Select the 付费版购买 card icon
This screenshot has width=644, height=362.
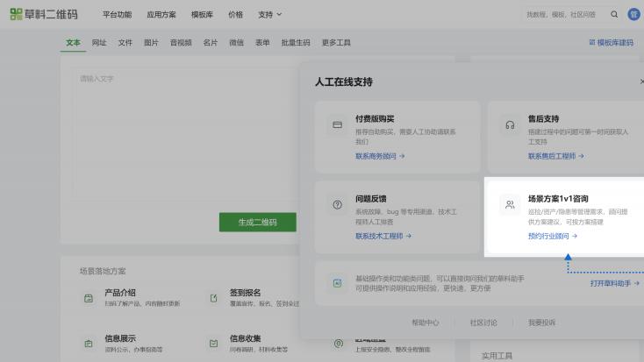(x=337, y=124)
